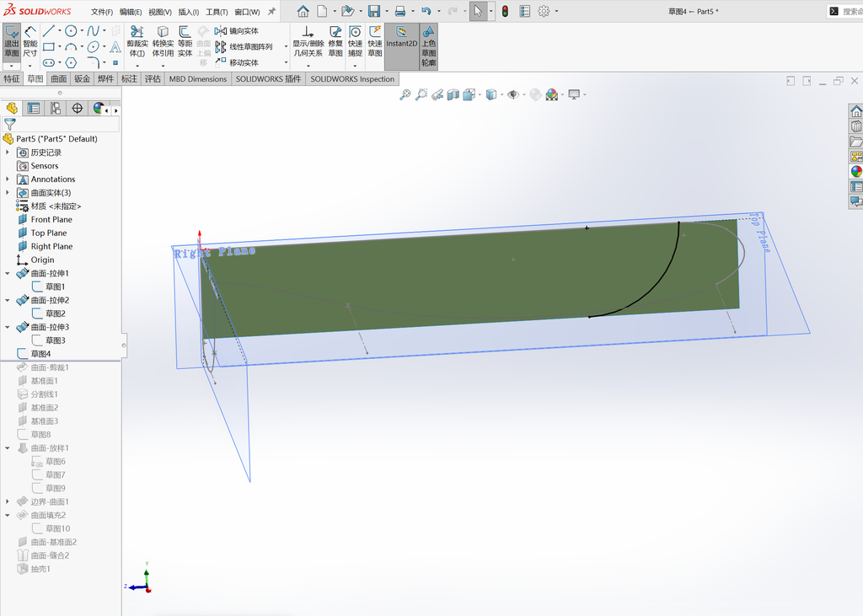
Task: Click the 搜索 command search box
Action: click(x=845, y=11)
